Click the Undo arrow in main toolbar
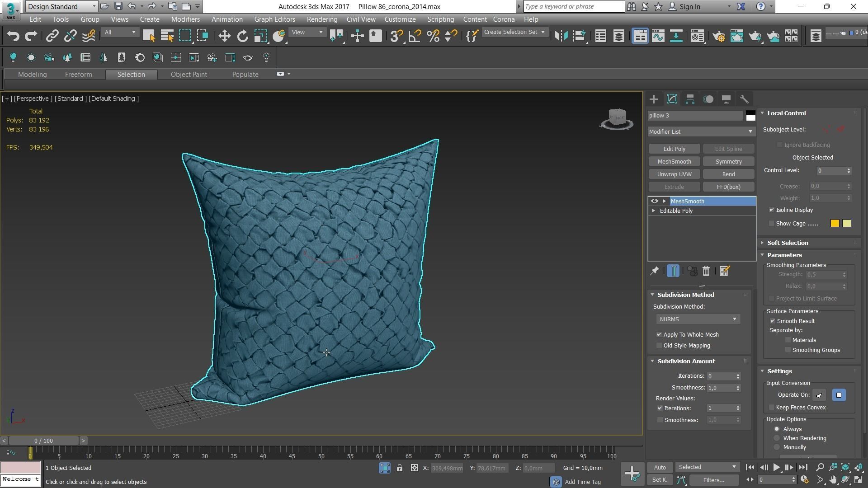Screen dimensions: 868x488 pyautogui.click(x=13, y=36)
